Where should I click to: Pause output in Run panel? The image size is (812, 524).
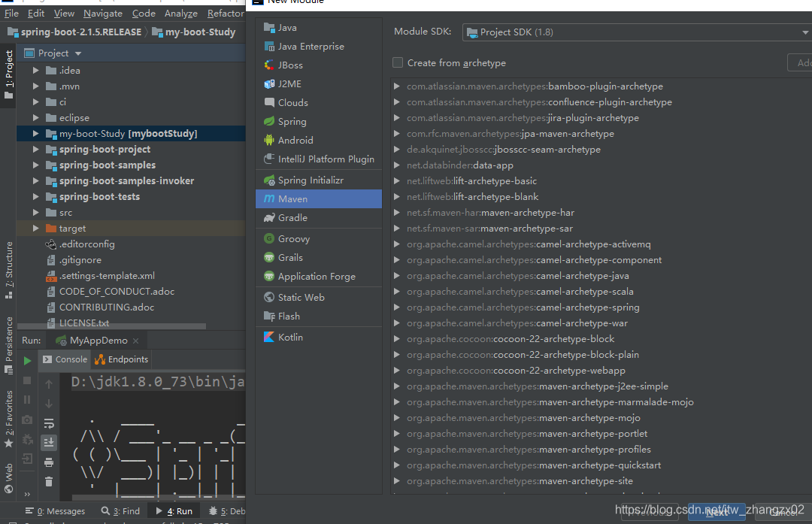[x=28, y=400]
